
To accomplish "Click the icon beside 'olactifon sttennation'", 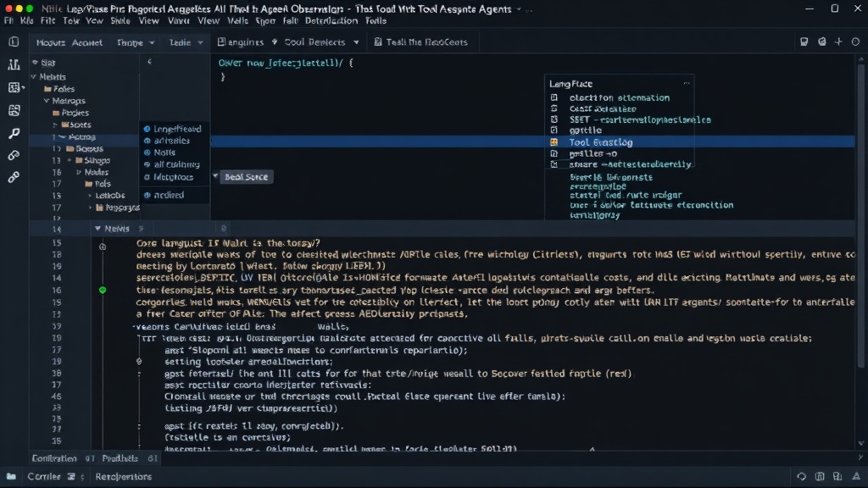I will coord(554,97).
